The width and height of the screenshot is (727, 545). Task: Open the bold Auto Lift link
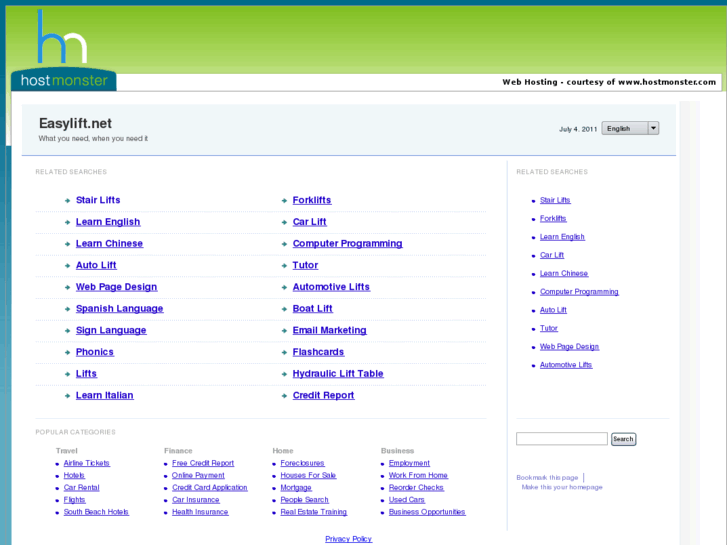point(96,265)
